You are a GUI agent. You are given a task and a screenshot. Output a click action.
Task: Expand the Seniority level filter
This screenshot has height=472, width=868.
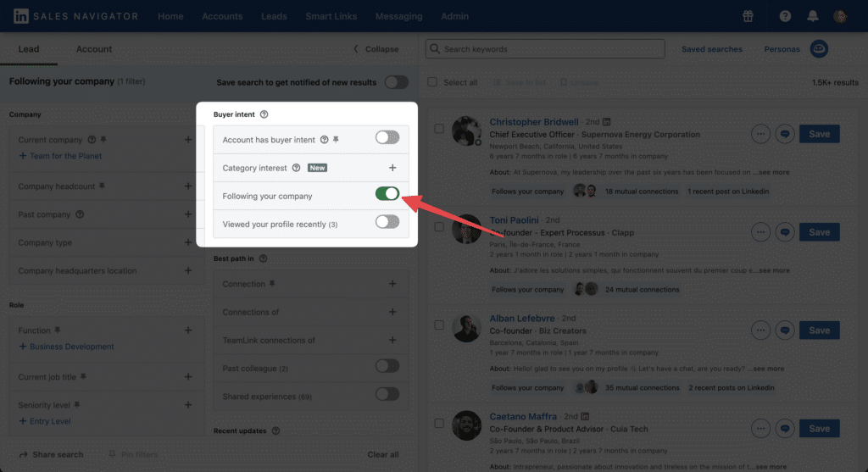pyautogui.click(x=188, y=405)
